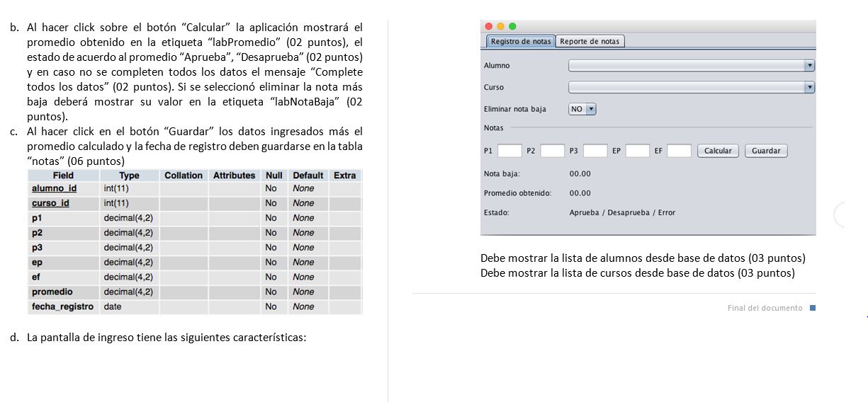
Task: Switch to the Registro de notas tab
Action: point(521,41)
